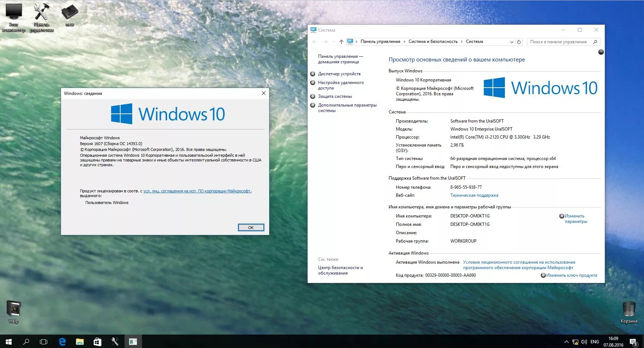644x348 pixels.
Task: Open Панель управления — домашняя страница link
Action: (x=340, y=59)
